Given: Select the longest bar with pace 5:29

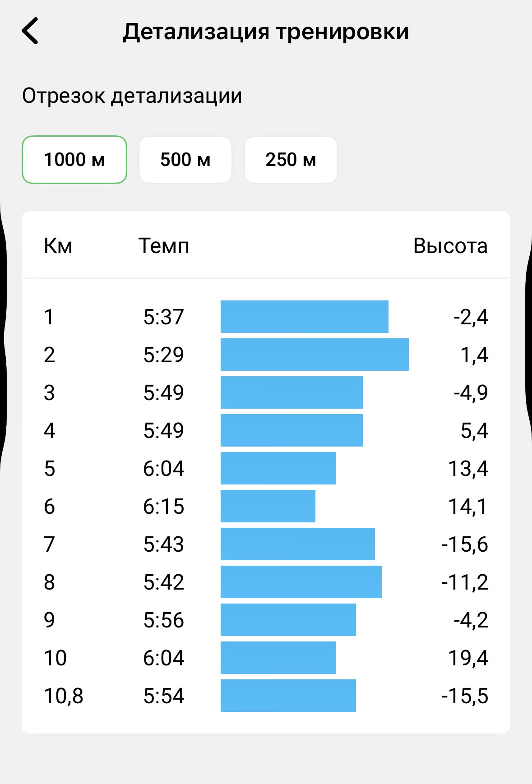Looking at the screenshot, I should pyautogui.click(x=315, y=355).
